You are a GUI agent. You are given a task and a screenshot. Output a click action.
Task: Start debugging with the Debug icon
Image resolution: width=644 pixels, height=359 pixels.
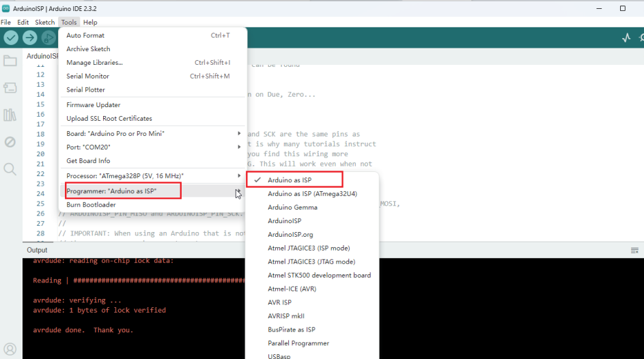(x=48, y=38)
